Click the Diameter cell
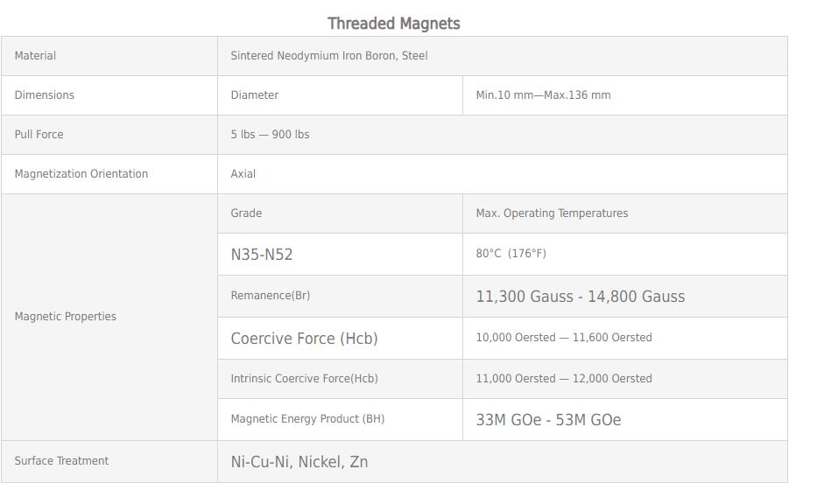The width and height of the screenshot is (817, 504). [x=255, y=95]
